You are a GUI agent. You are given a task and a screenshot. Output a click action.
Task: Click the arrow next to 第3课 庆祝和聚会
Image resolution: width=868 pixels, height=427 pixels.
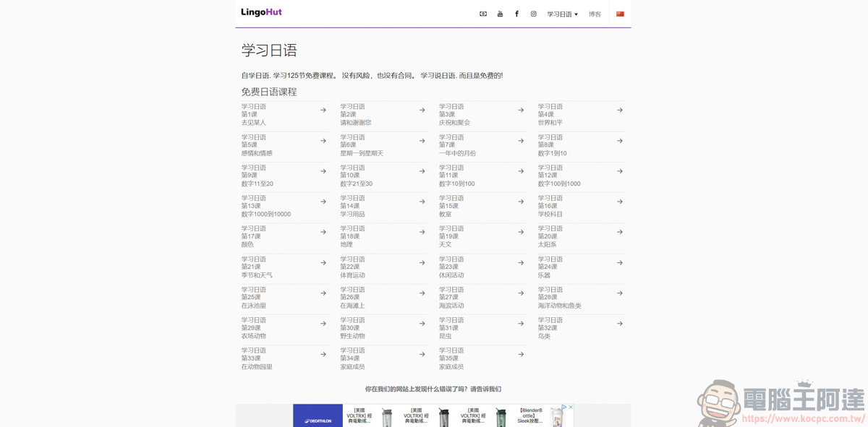(521, 111)
